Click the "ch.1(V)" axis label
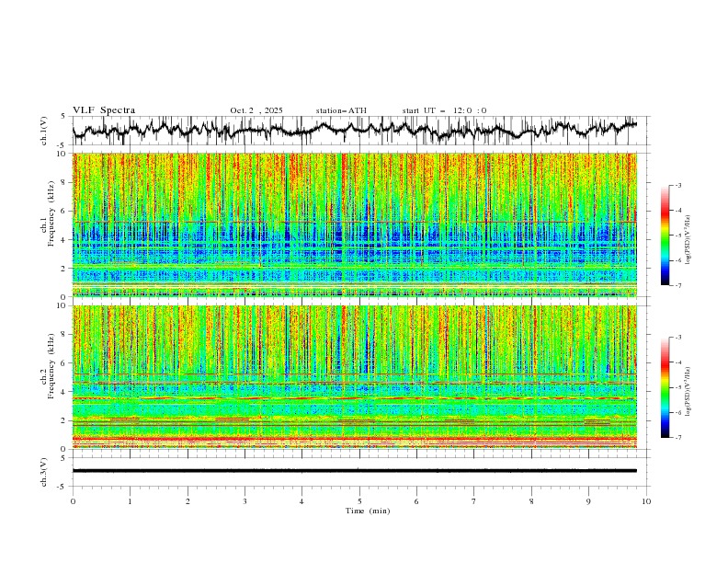Viewport: 728px width, 563px height. tap(44, 131)
